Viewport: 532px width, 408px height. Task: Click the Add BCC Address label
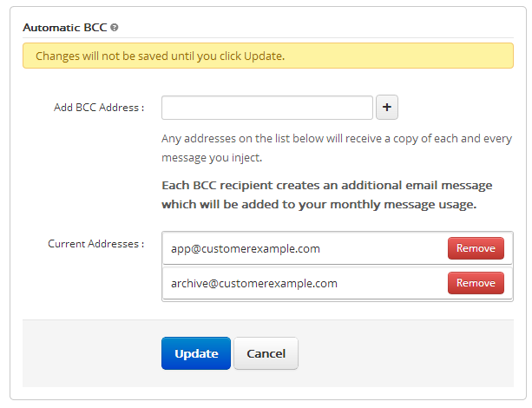click(x=99, y=108)
